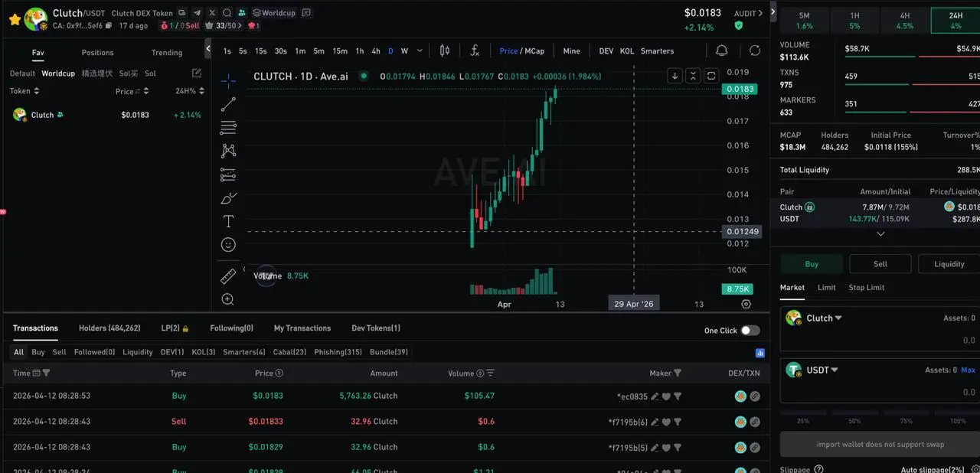Open the emoji sticker tool

click(228, 245)
